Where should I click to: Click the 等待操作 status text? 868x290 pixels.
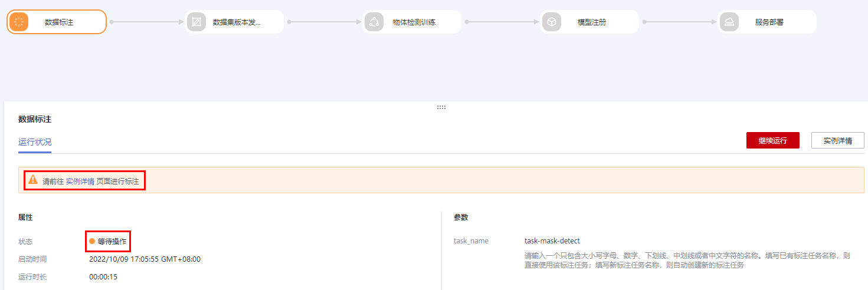(x=112, y=241)
